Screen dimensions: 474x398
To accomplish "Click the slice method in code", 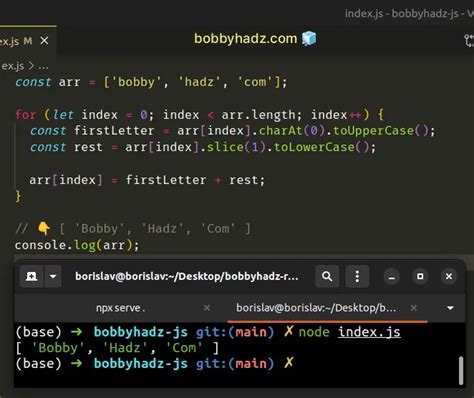I will tap(225, 147).
